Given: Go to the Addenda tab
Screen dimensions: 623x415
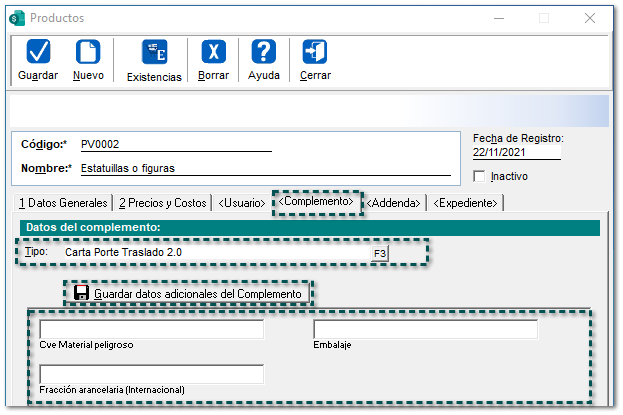Looking at the screenshot, I should coord(394,203).
